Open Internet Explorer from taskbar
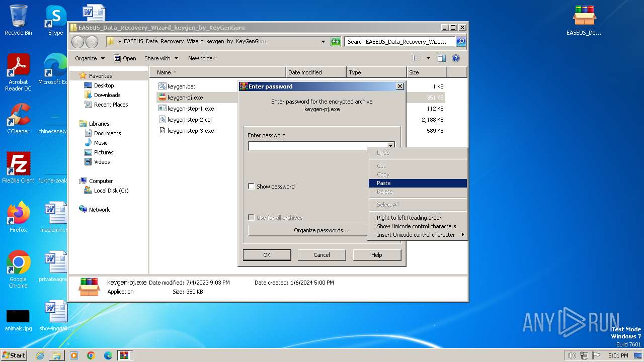This screenshot has width=644, height=362. point(40,355)
